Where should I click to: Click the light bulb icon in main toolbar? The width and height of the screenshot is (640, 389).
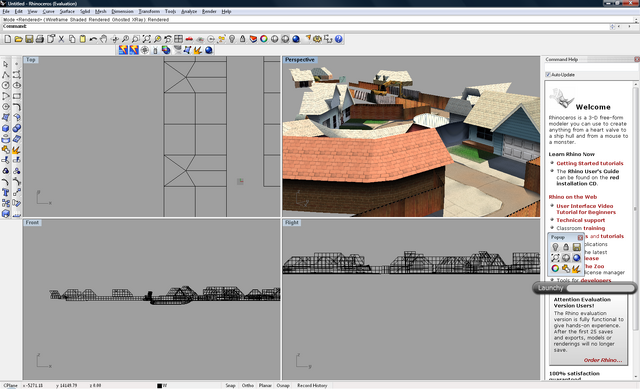pos(232,39)
